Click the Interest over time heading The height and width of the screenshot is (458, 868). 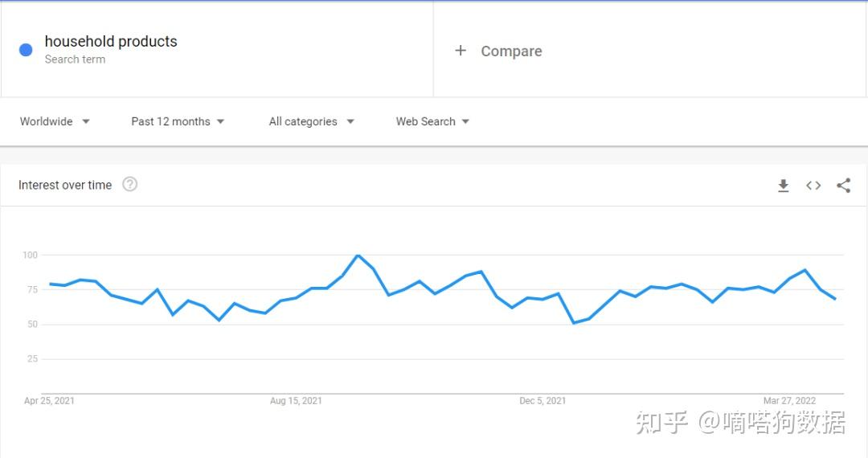[x=65, y=185]
